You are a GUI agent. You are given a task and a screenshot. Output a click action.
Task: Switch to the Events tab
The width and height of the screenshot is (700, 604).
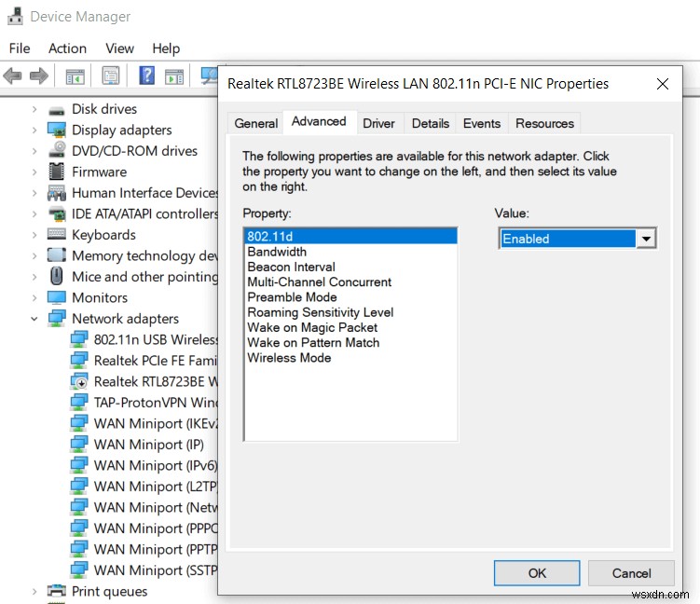point(482,123)
